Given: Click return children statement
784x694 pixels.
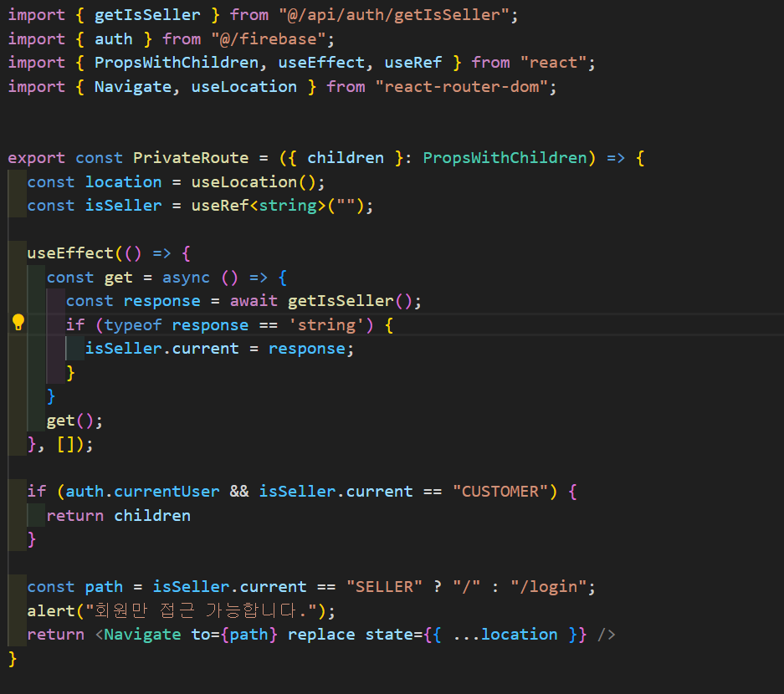Looking at the screenshot, I should click(119, 516).
